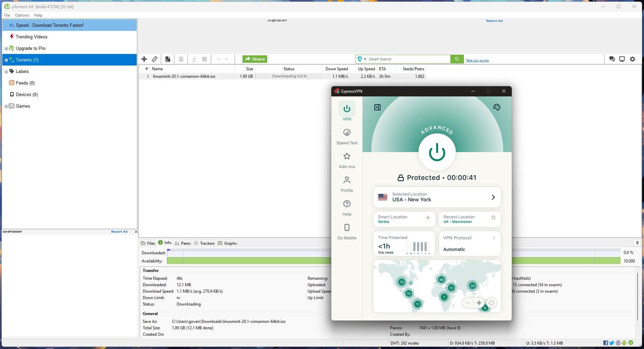Open Speed Test in ExpressVPN sidebar
Image resolution: width=644 pixels, height=349 pixels.
[347, 137]
